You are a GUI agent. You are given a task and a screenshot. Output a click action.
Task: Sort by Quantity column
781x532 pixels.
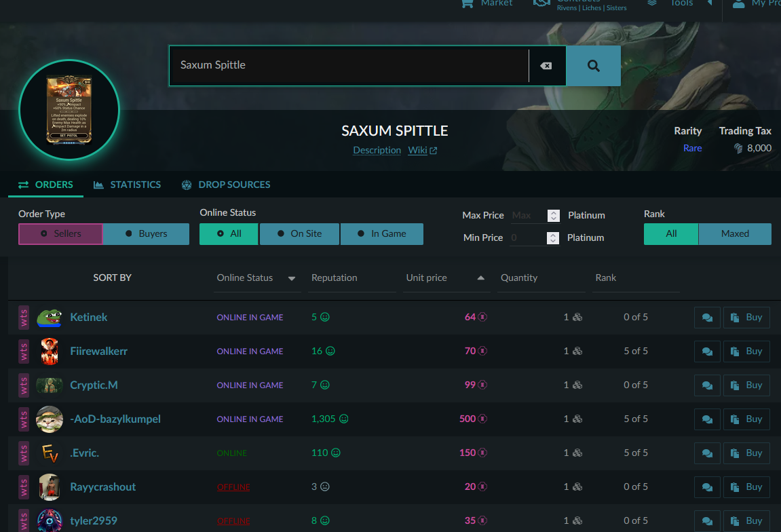point(541,278)
